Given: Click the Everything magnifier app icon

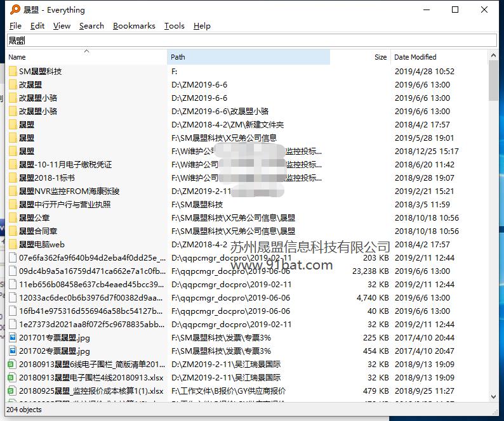Looking at the screenshot, I should tap(15, 10).
